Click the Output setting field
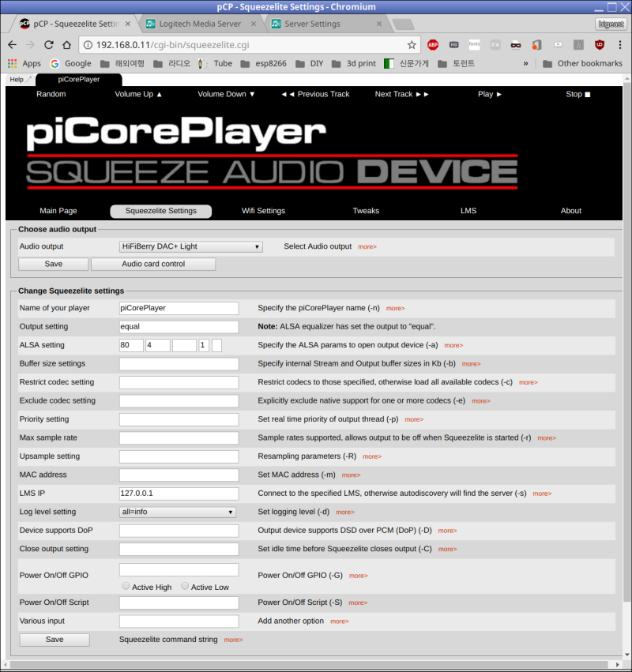 tap(179, 327)
